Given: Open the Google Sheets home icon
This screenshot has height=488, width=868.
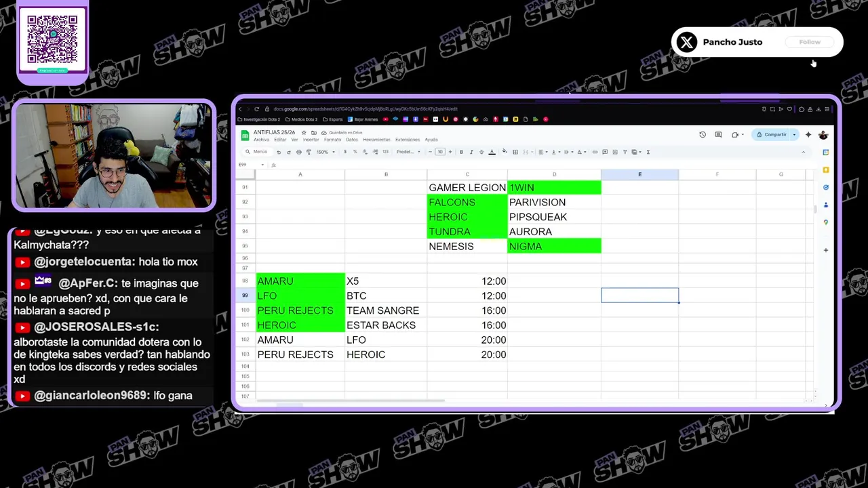Looking at the screenshot, I should point(245,136).
